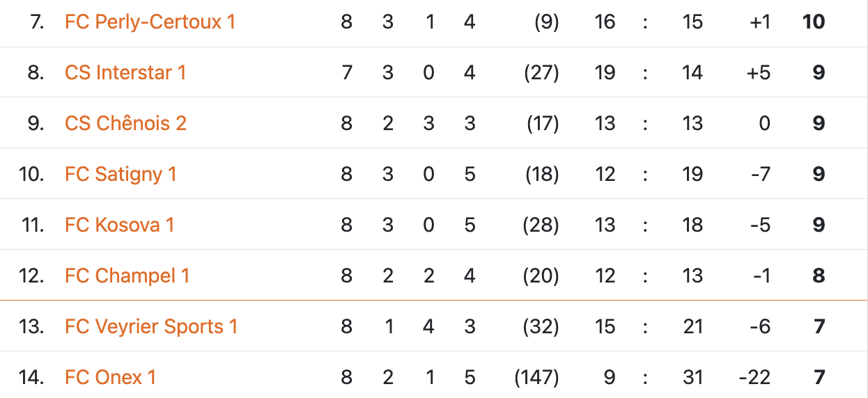The image size is (868, 398).
Task: Open the FC Onex 1 team link
Action: (110, 377)
